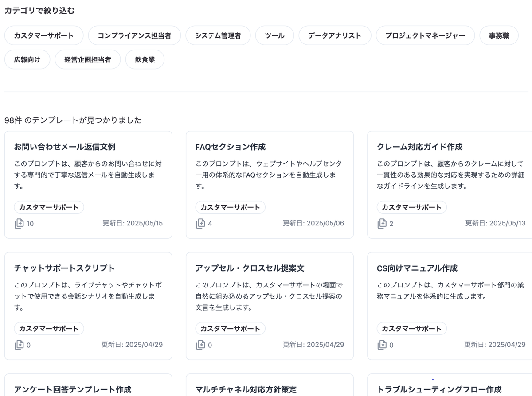Click the 更新日: 2025/05/15 date text

pyautogui.click(x=133, y=223)
